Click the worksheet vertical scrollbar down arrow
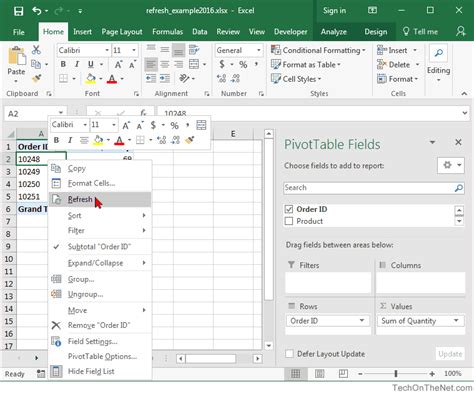This screenshot has width=474, height=397. 269,346
